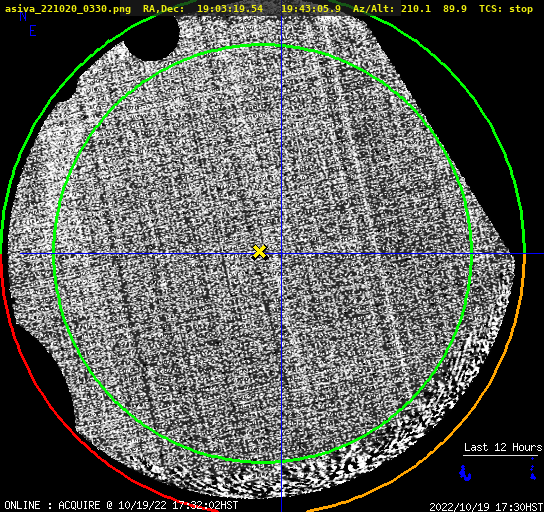The width and height of the screenshot is (544, 512).
Task: Click the 2022/10/19 17:30HST timestamp
Action: tap(486, 507)
